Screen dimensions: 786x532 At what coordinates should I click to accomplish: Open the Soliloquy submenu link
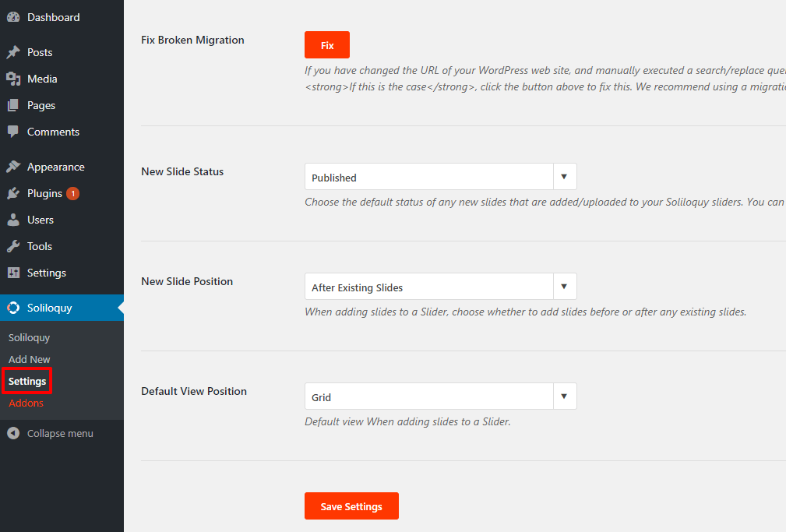click(29, 338)
